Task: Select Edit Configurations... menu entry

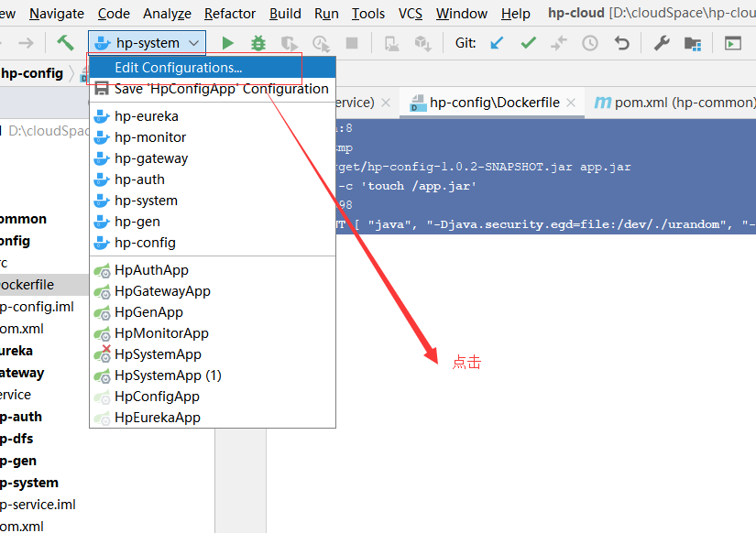Action: (213, 68)
